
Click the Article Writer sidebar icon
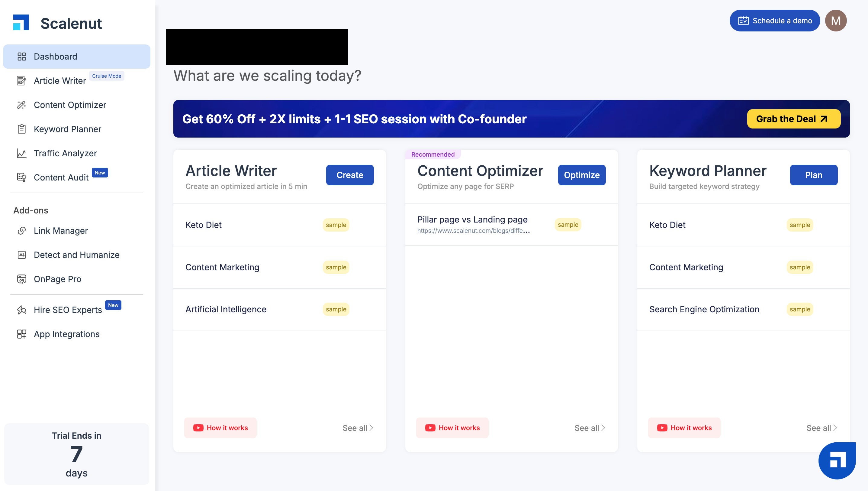(21, 81)
